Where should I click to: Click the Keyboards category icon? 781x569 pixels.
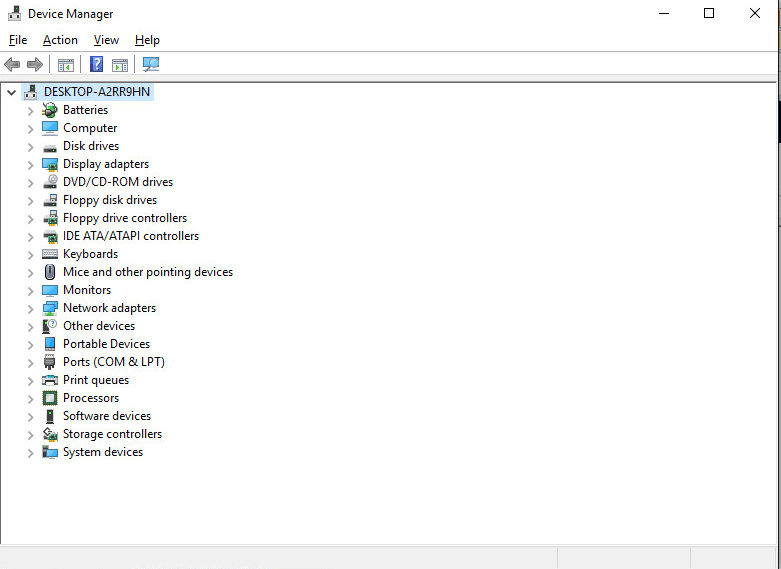[50, 254]
